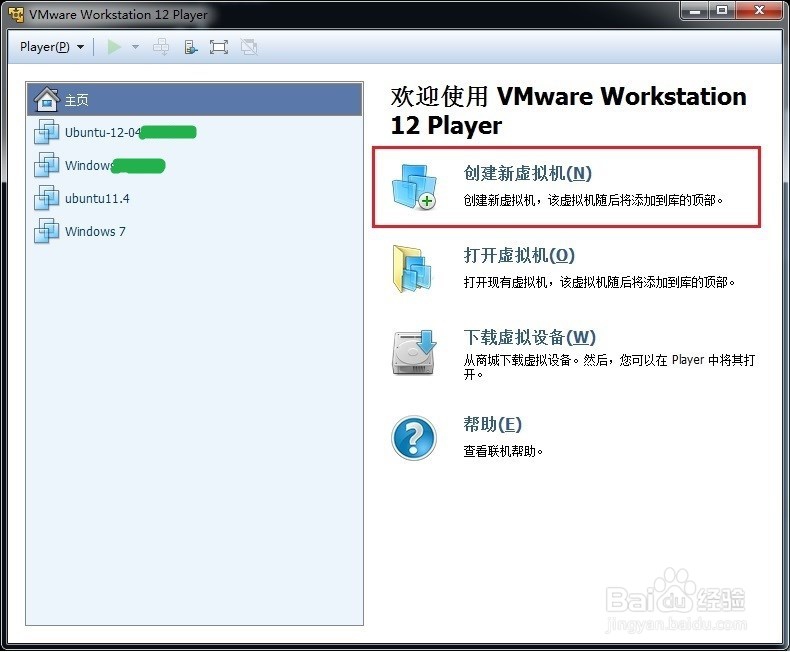Viewport: 790px width, 652px height.
Task: Minimize the VMware Player window
Action: (695, 10)
